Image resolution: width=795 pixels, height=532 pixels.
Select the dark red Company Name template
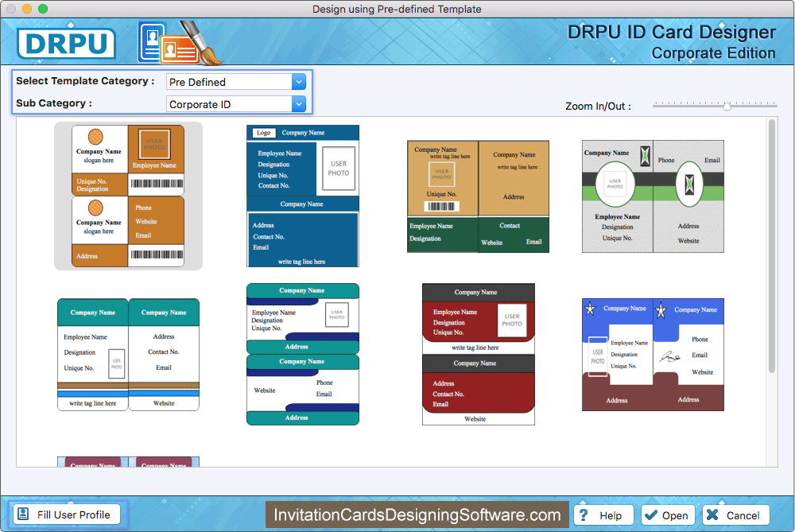pos(478,354)
